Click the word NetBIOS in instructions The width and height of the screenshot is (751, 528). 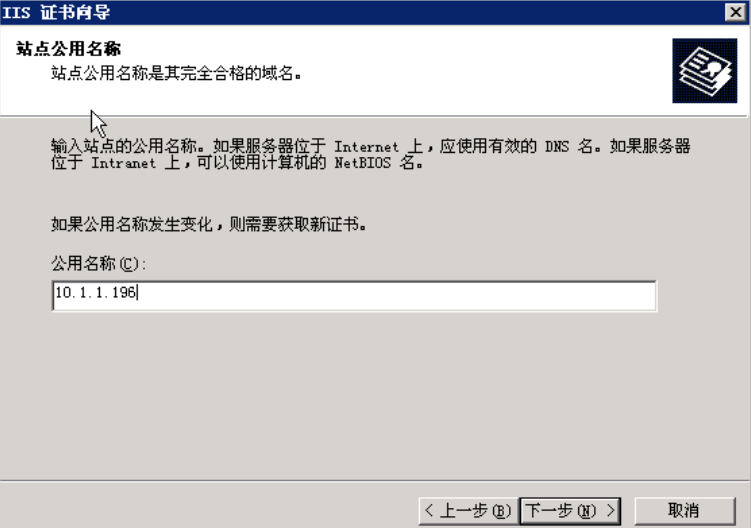(363, 163)
